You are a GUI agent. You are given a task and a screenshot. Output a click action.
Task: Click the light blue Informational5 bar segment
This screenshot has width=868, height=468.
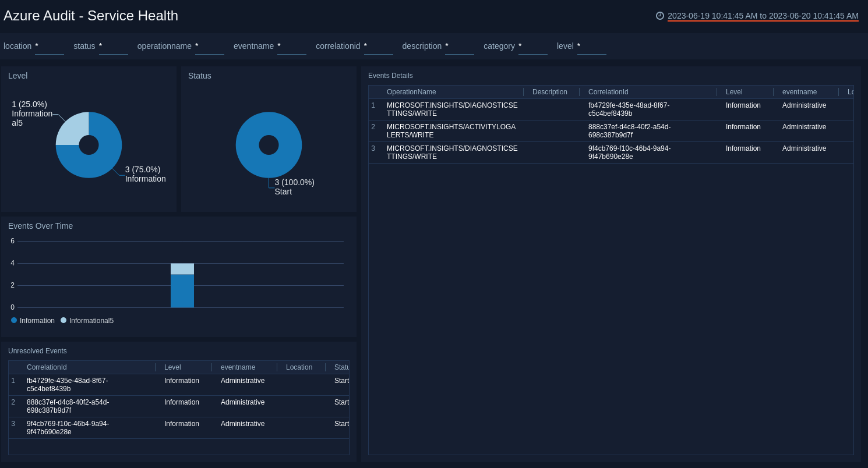pos(182,269)
